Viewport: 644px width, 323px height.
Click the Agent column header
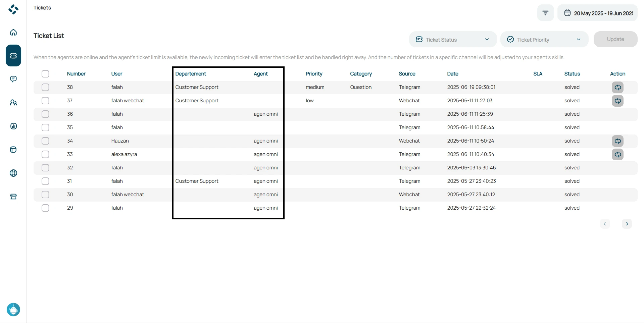coord(261,74)
